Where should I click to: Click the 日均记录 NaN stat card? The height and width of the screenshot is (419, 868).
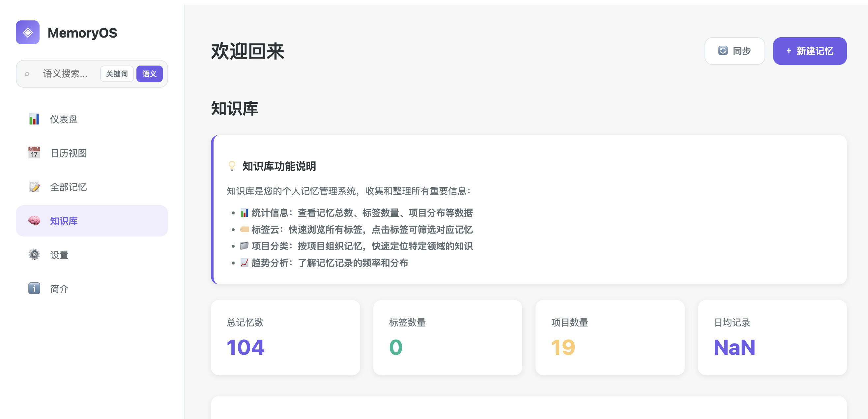[x=772, y=338]
